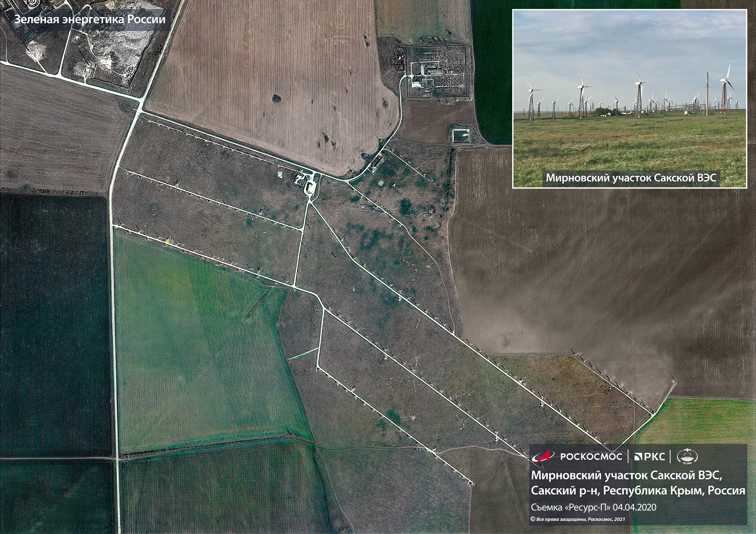Click the round НЦ ОМЗ satellite emblem
The image size is (756, 534).
tap(687, 456)
